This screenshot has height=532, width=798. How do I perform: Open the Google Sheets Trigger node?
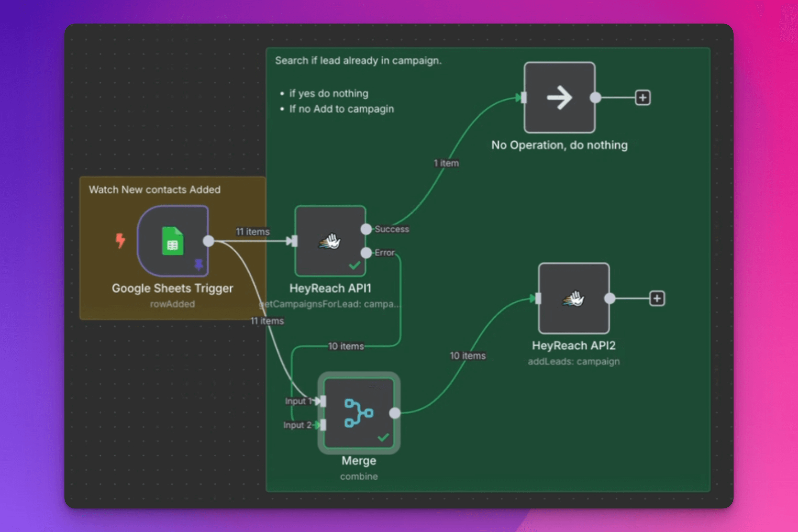(173, 241)
